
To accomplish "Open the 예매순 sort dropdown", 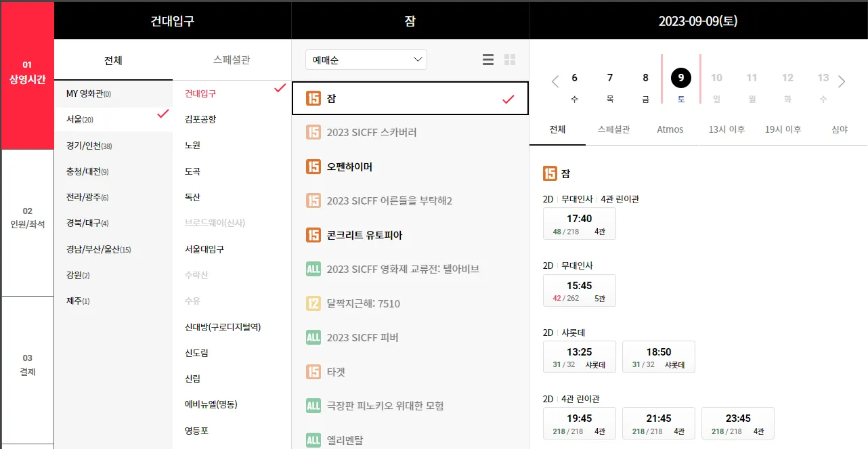I will pyautogui.click(x=366, y=60).
